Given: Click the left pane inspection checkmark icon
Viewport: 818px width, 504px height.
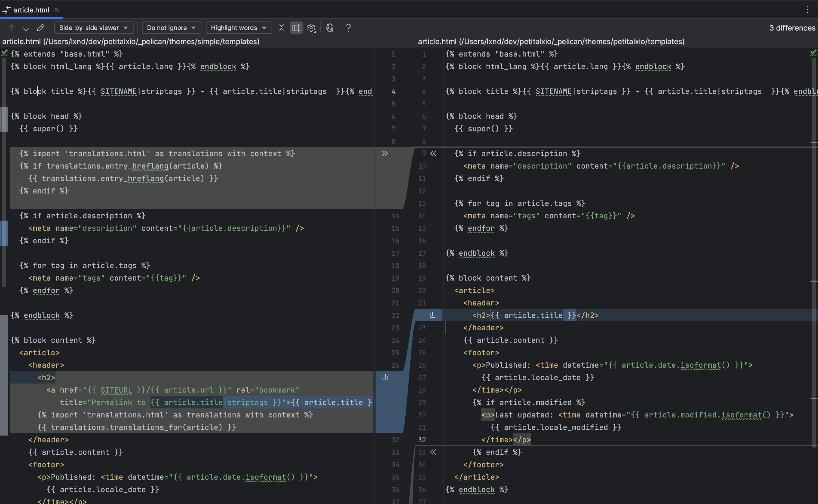Looking at the screenshot, I should 4,53.
